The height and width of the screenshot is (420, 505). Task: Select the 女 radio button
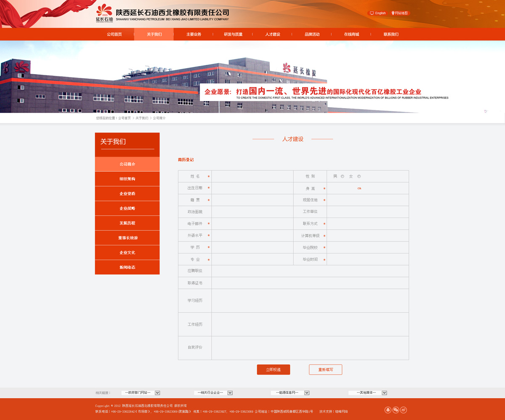tap(359, 176)
